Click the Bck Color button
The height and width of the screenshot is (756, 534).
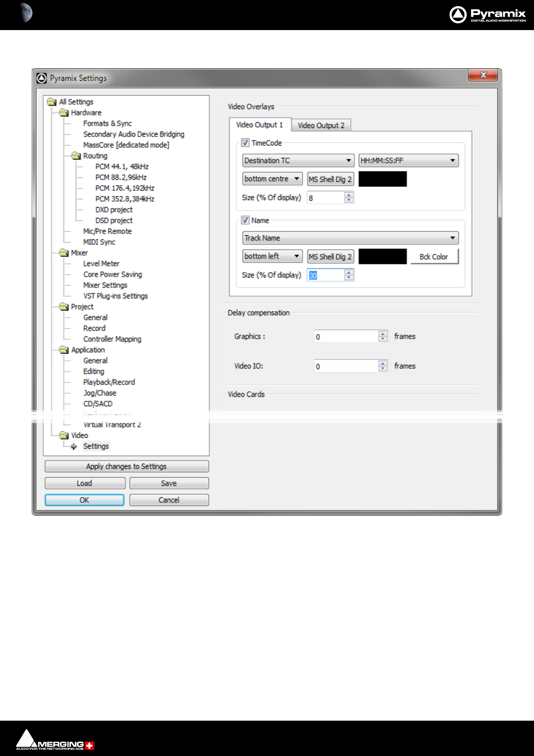pyautogui.click(x=434, y=257)
